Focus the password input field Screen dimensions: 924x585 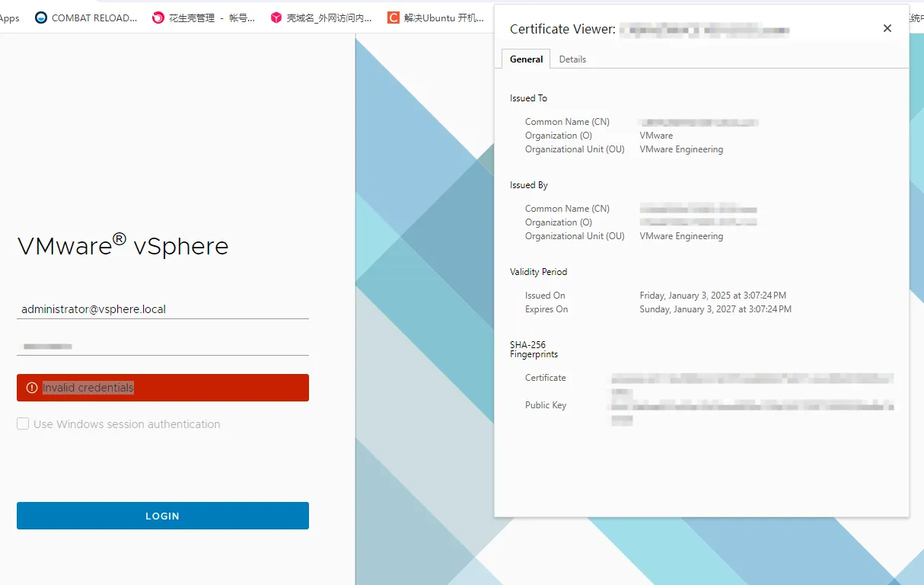163,346
